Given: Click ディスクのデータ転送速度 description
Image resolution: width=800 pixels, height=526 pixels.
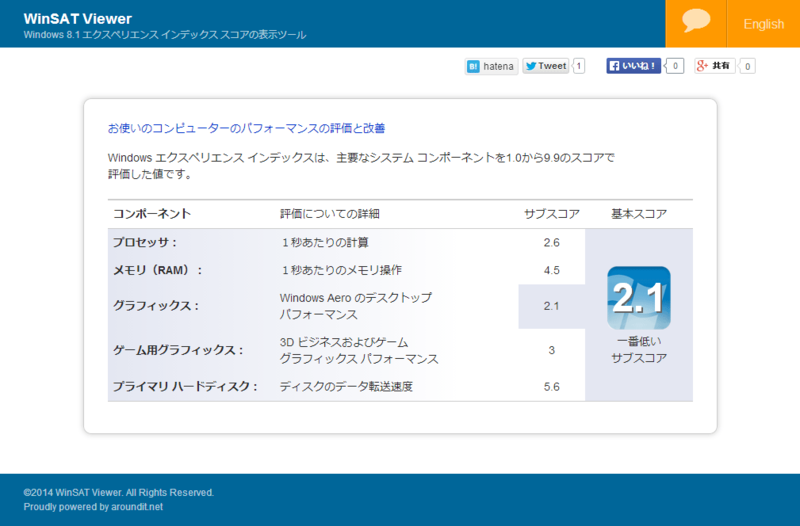Looking at the screenshot, I should point(346,387).
